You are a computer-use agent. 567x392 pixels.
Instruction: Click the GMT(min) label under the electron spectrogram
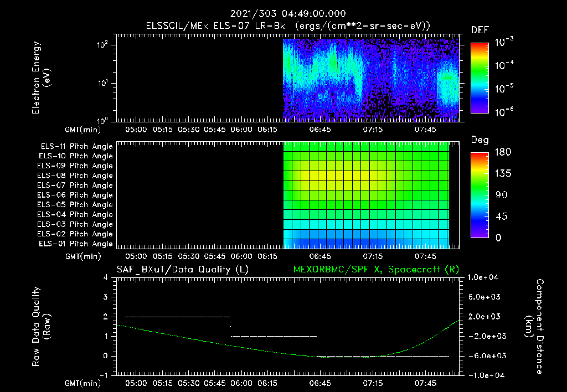pos(83,130)
